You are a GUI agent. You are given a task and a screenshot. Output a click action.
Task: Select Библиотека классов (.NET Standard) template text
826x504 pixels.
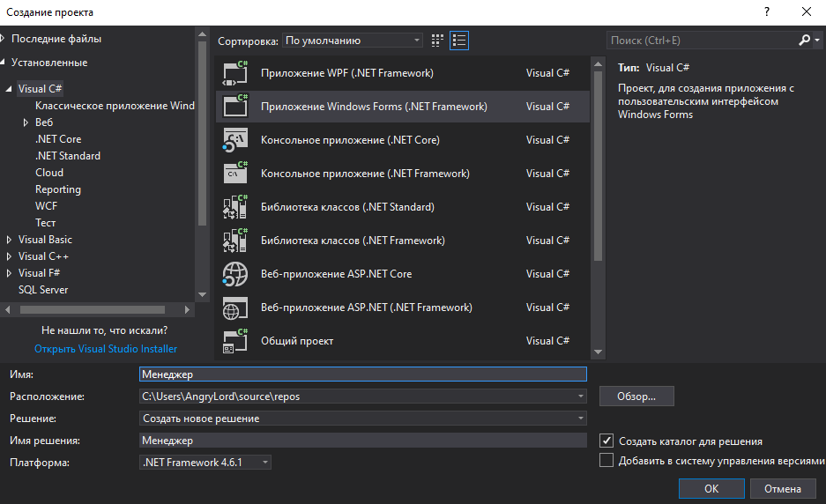[347, 207]
